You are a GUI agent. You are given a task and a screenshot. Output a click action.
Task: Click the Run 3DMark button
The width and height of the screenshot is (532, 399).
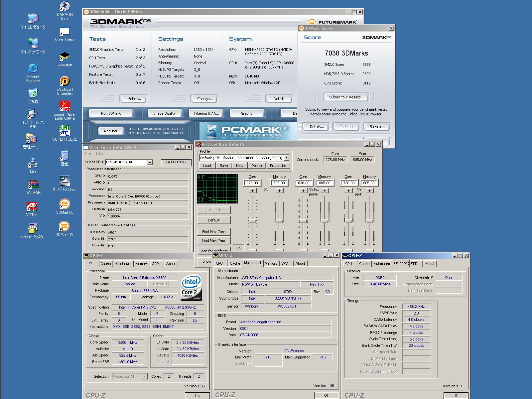[111, 113]
